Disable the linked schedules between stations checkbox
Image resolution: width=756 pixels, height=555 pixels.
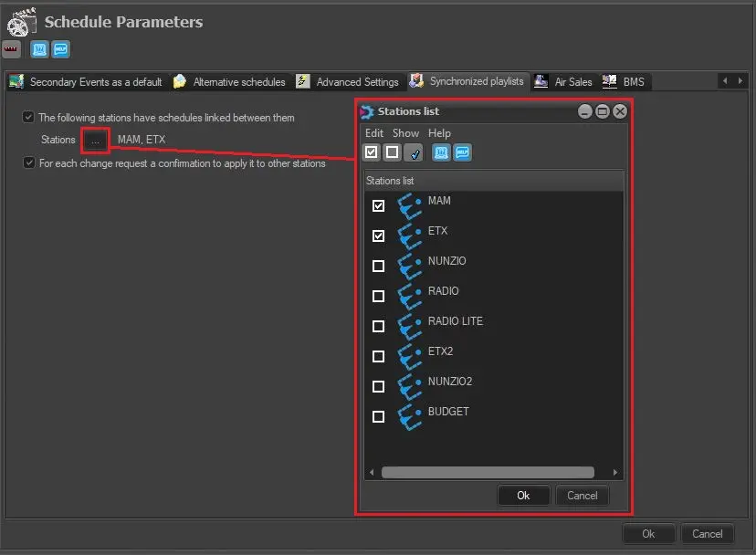(x=28, y=117)
